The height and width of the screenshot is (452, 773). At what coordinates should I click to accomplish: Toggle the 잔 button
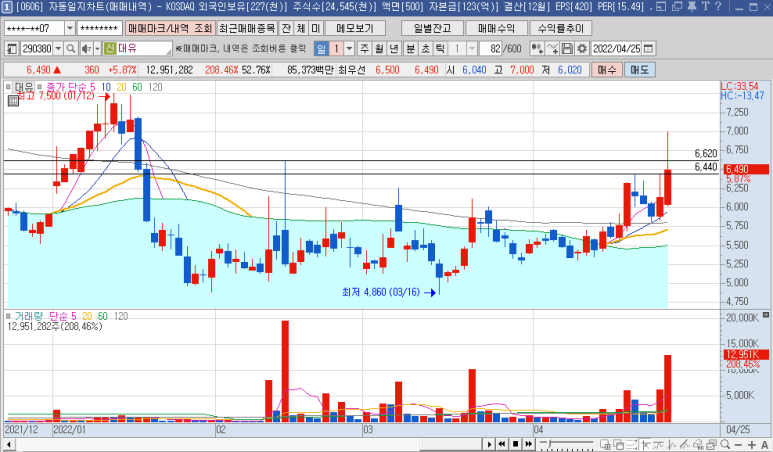tap(286, 28)
